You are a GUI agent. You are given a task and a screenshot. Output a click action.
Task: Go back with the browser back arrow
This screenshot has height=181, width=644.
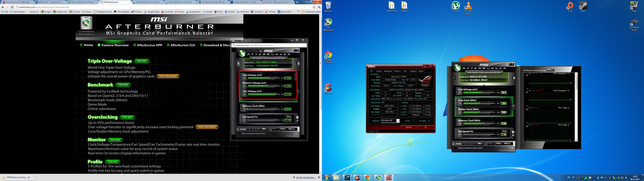click(3, 7)
